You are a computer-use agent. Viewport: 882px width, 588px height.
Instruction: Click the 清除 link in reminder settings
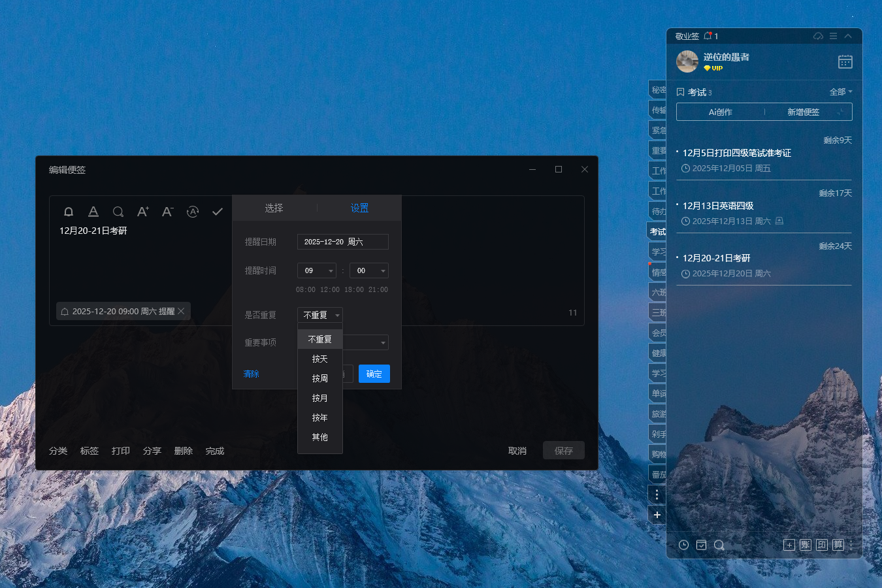click(252, 374)
